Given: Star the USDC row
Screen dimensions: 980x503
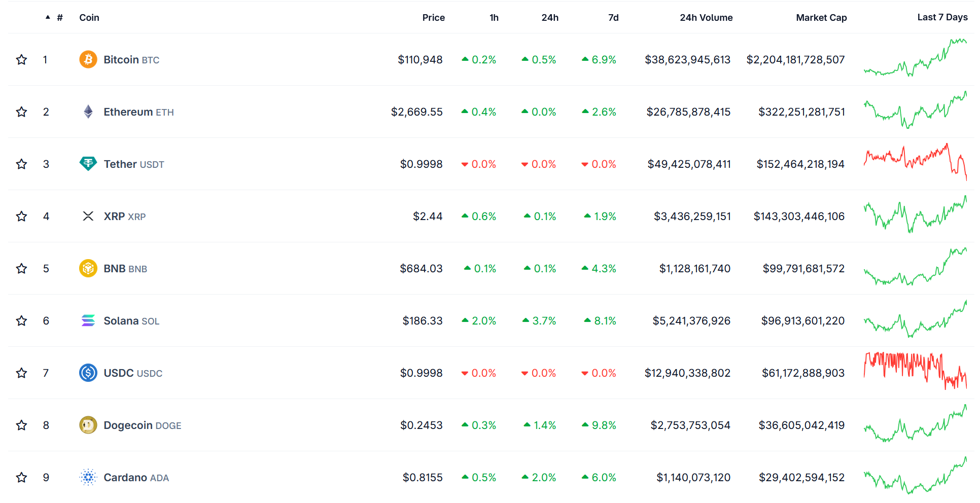Looking at the screenshot, I should pyautogui.click(x=21, y=373).
